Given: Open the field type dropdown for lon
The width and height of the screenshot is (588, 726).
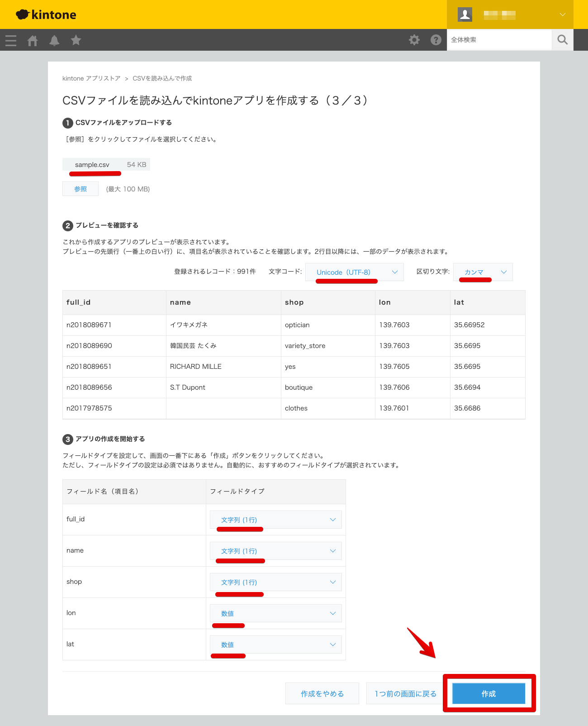Looking at the screenshot, I should (276, 613).
